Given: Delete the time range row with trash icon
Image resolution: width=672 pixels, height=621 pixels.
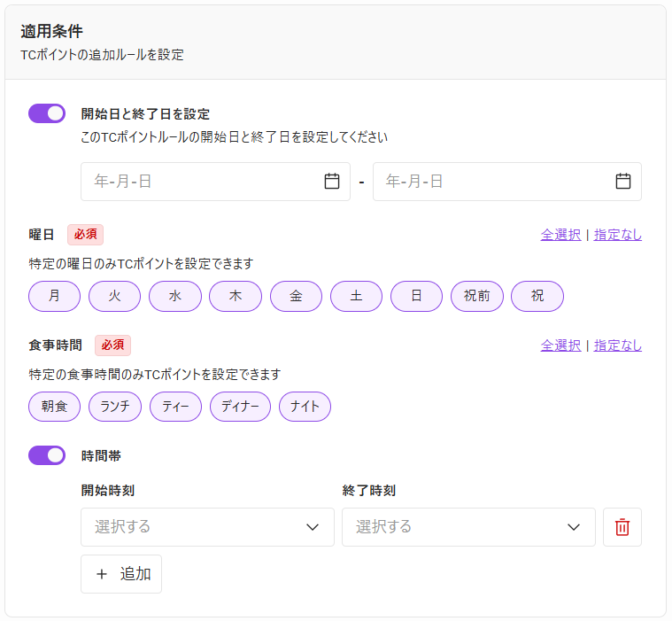Looking at the screenshot, I should (x=622, y=527).
